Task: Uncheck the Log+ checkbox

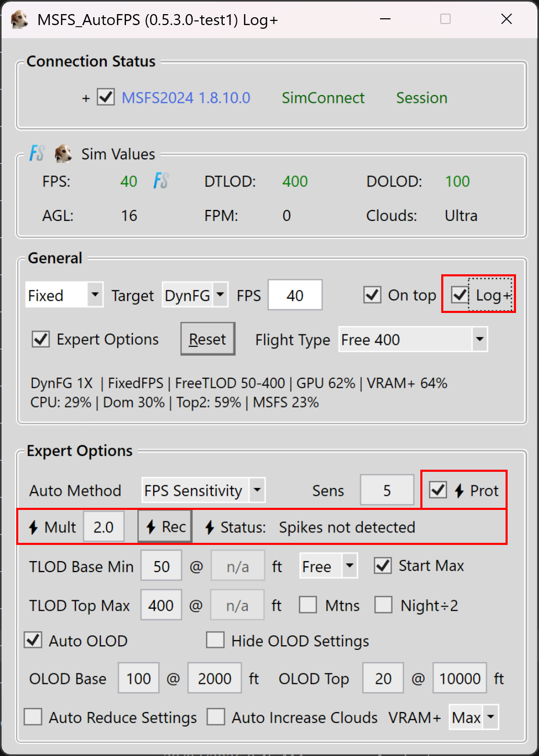Action: pos(460,295)
